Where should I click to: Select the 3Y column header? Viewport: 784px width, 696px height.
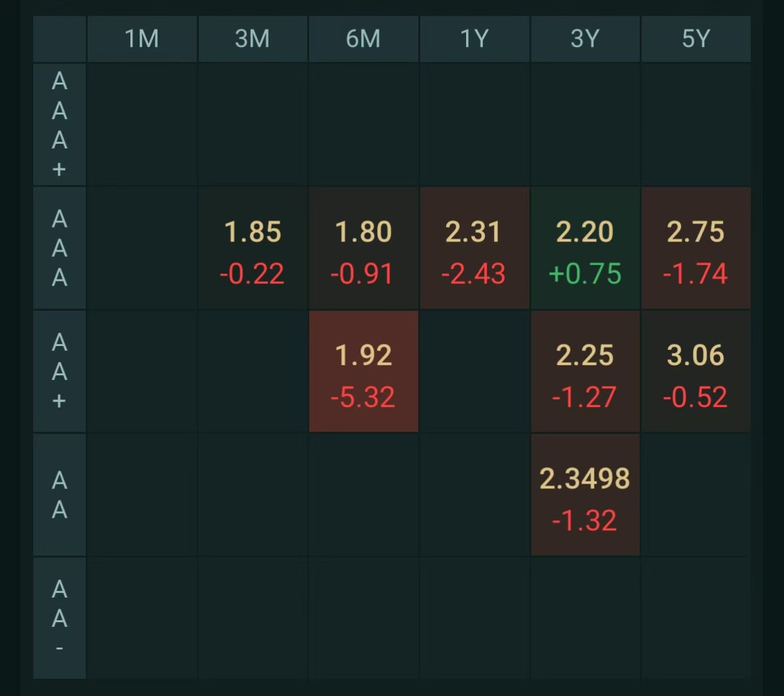point(585,39)
